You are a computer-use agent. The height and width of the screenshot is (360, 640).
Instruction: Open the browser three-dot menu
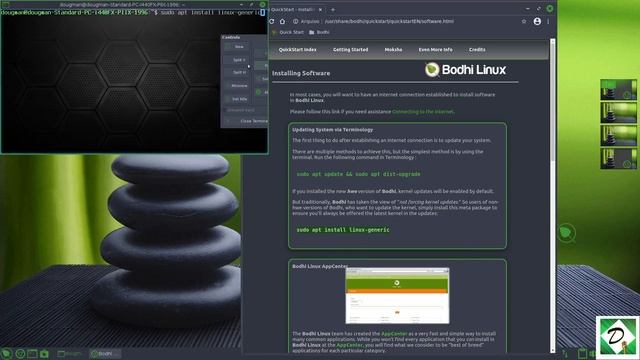[548, 21]
